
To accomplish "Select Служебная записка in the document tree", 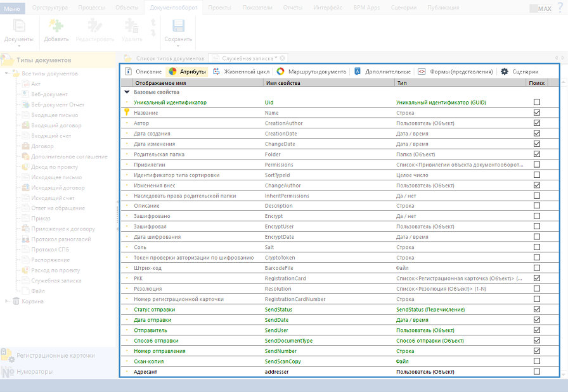I will pos(56,281).
